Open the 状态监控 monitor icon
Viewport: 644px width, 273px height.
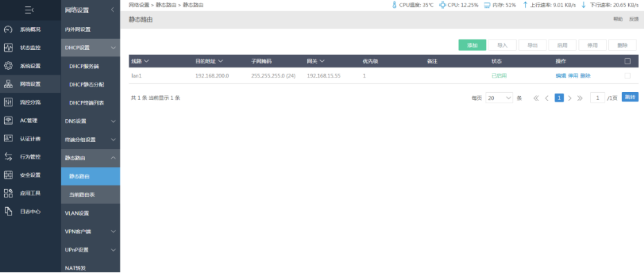[8, 48]
